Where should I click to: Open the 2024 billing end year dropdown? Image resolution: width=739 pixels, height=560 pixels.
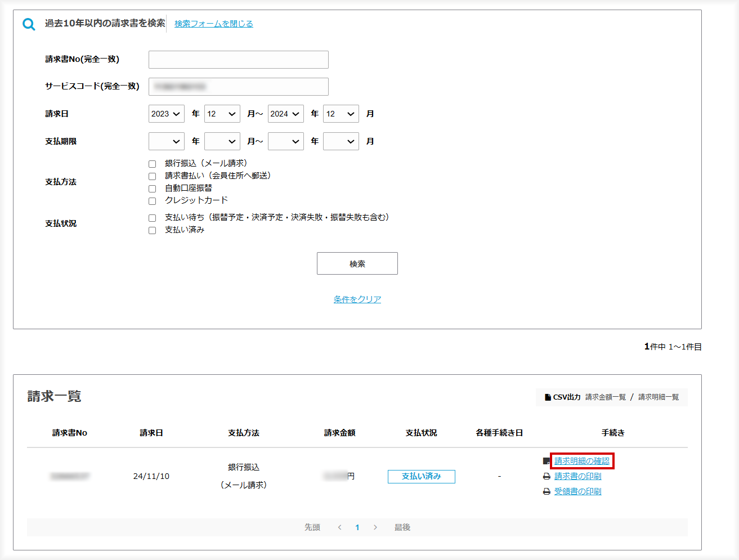pos(285,113)
